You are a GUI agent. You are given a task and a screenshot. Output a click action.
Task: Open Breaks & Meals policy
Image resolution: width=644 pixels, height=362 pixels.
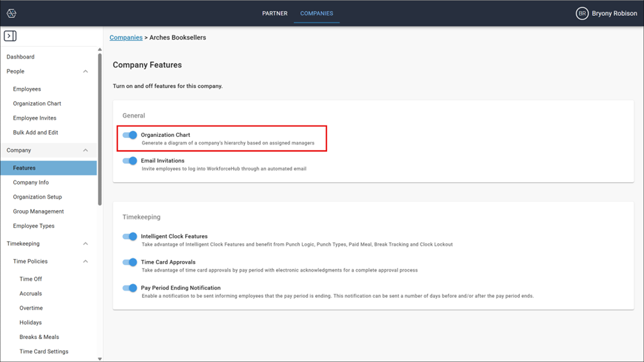(39, 337)
